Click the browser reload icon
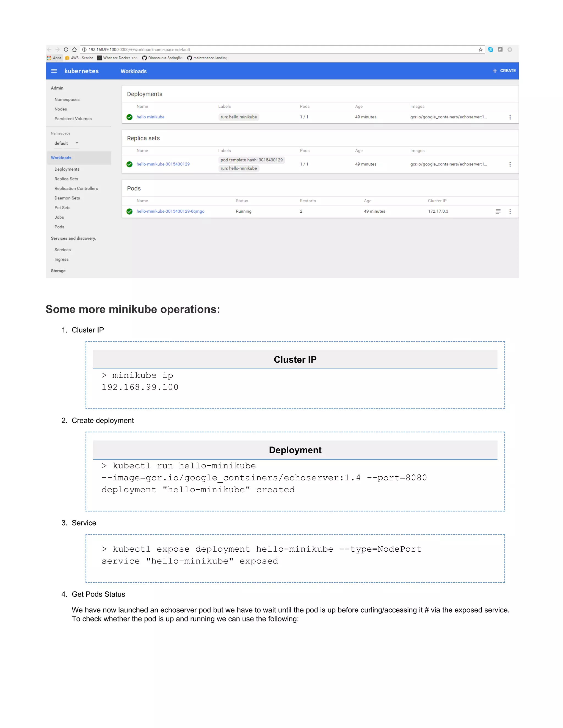Image resolution: width=563 pixels, height=728 pixels. point(66,50)
